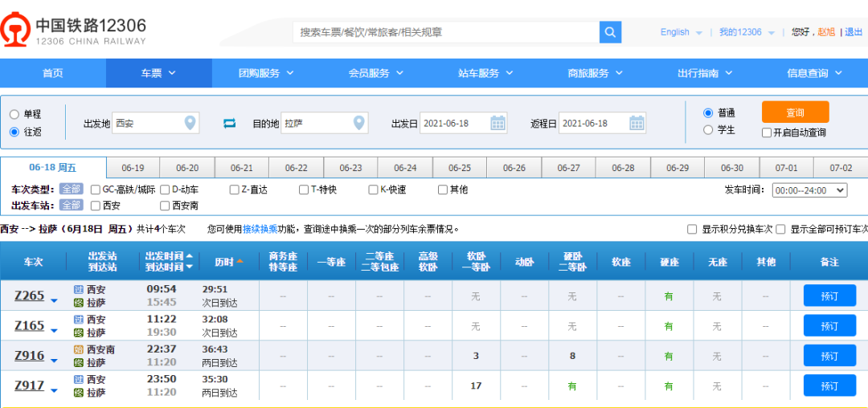Click 退出 logout link
The height and width of the screenshot is (408, 868).
coord(854,32)
